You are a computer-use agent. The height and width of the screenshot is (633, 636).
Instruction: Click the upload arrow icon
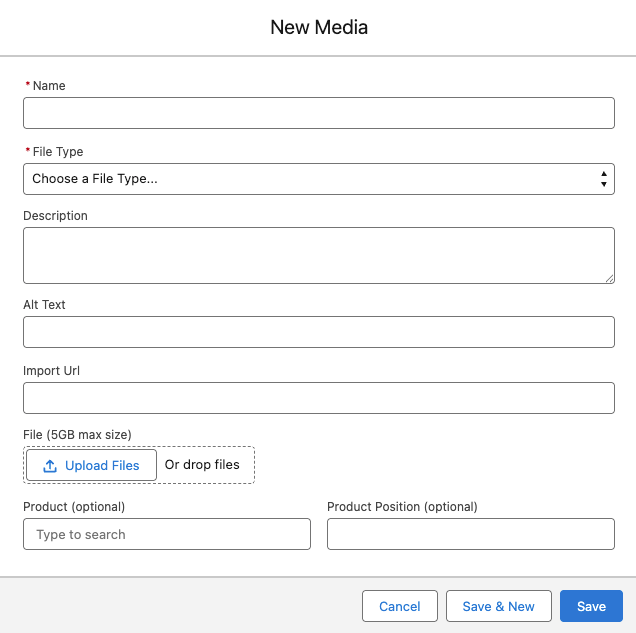[50, 466]
